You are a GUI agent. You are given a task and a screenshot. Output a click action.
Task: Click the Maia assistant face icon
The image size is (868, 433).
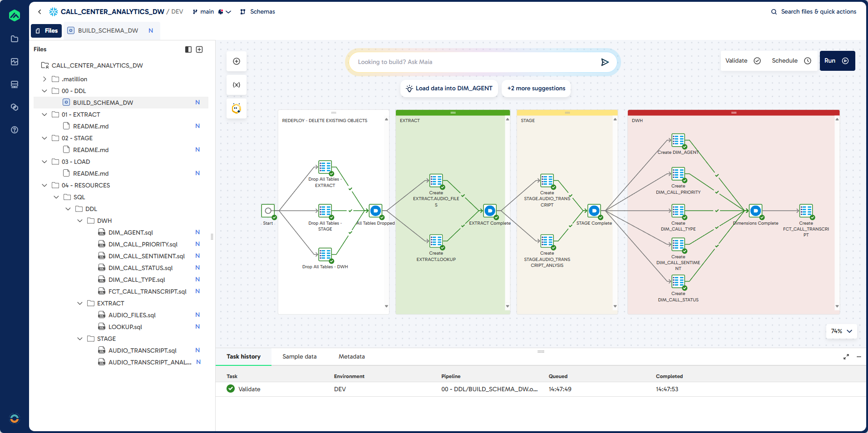tap(237, 108)
